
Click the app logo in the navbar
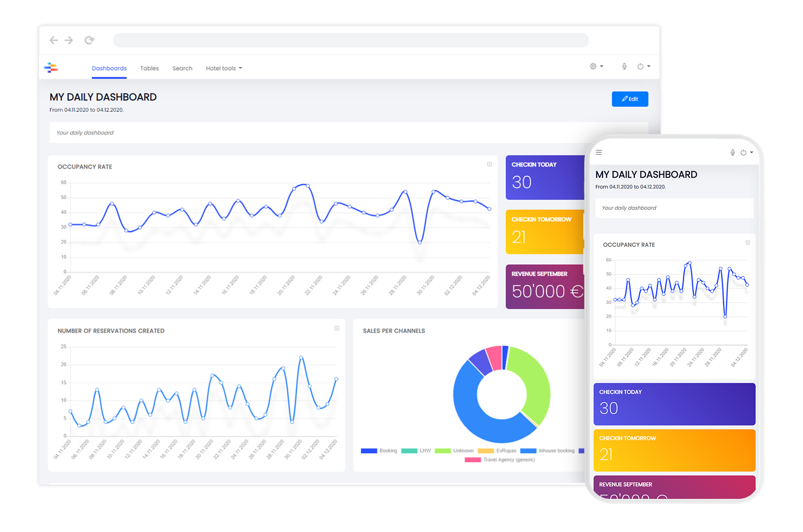click(x=51, y=68)
